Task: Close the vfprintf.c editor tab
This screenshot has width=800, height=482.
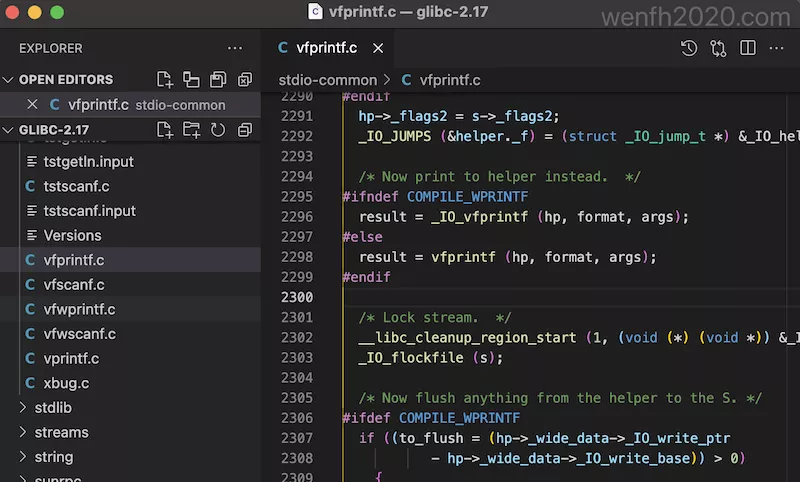Action: coord(378,48)
